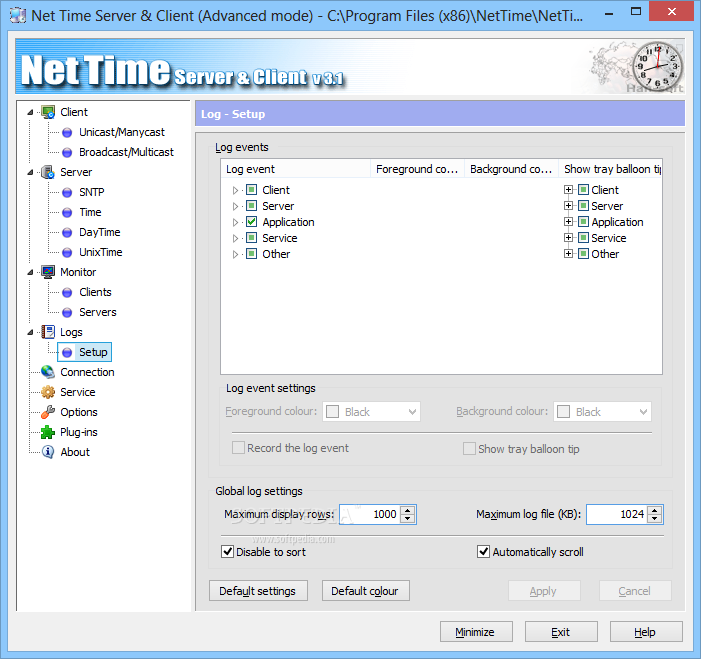Collapse the Logs node in sidebar tree
Image resolution: width=701 pixels, height=659 pixels.
30,332
